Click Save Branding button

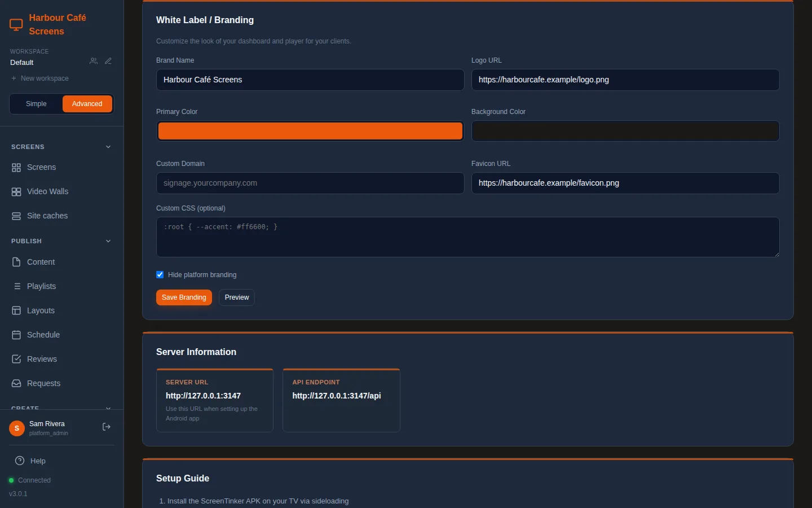point(184,297)
